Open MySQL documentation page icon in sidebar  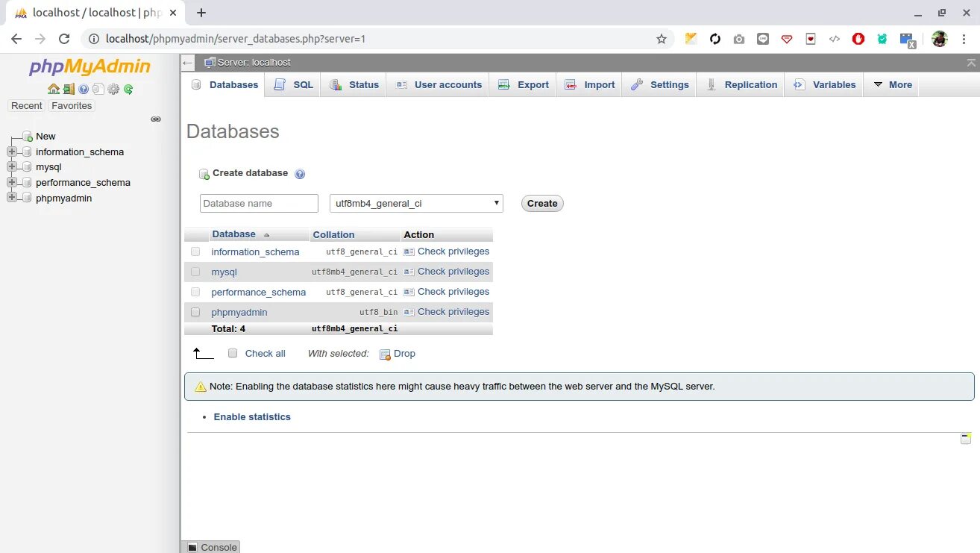coord(98,89)
